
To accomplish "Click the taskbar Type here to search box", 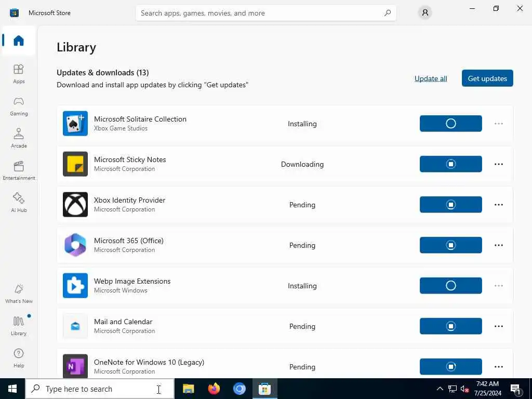I will coord(100,389).
